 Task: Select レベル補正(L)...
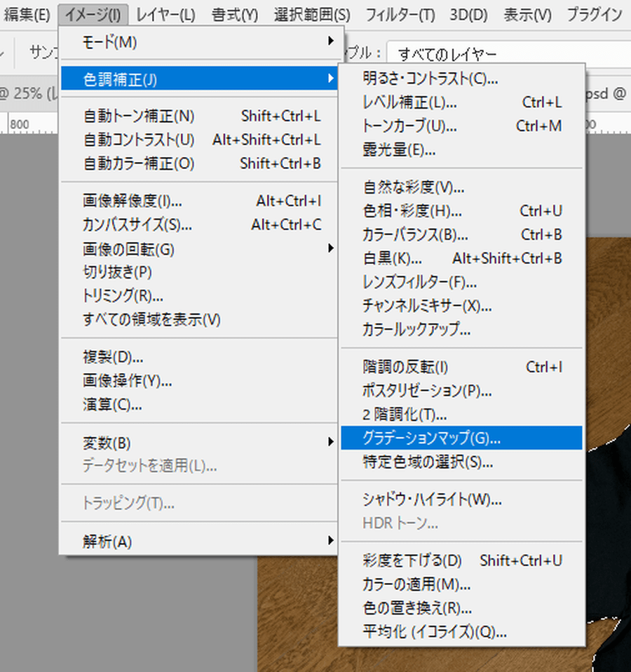point(461,102)
